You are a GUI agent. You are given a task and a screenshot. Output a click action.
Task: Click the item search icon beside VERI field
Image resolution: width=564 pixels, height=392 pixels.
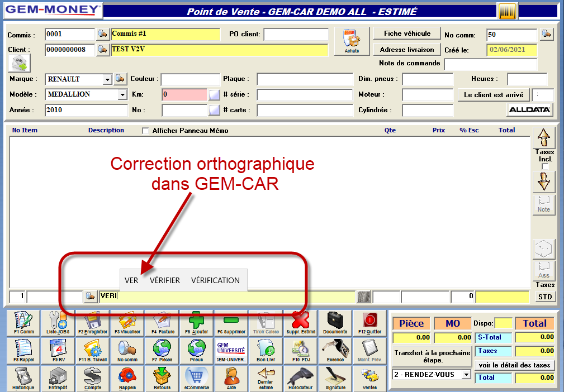tap(91, 297)
